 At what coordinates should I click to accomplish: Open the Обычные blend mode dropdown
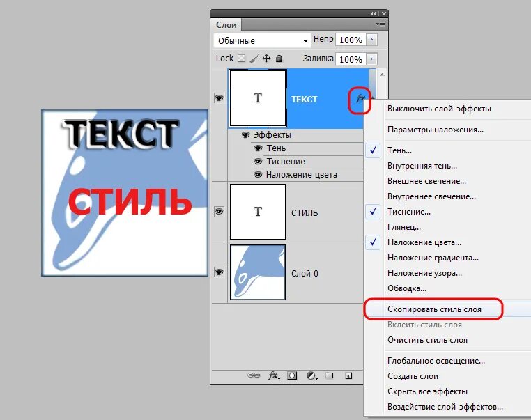pyautogui.click(x=263, y=40)
